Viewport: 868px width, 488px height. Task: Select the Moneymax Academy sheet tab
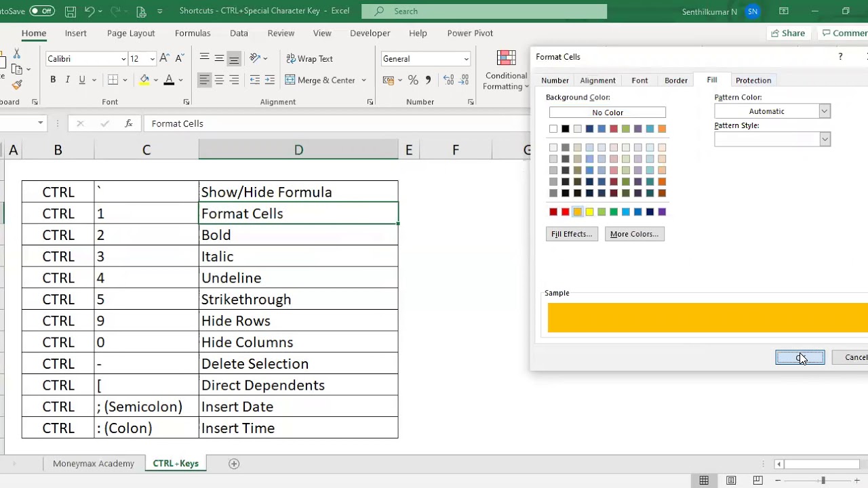(94, 464)
